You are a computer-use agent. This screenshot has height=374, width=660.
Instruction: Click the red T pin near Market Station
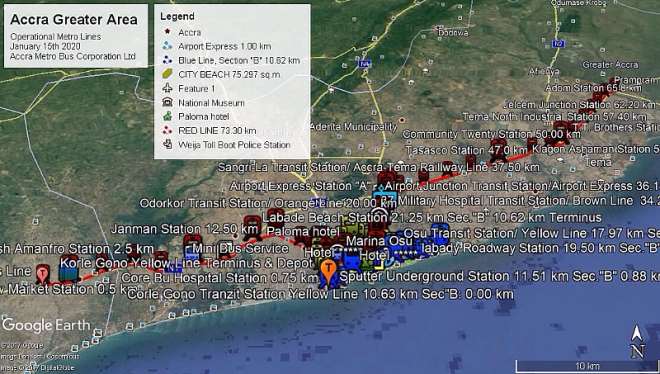42,273
